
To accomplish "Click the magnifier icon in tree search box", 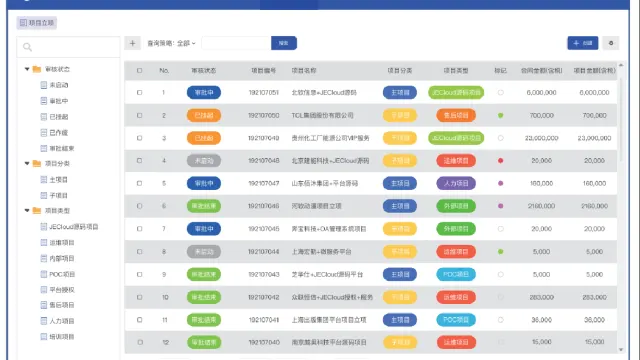I will pos(27,47).
